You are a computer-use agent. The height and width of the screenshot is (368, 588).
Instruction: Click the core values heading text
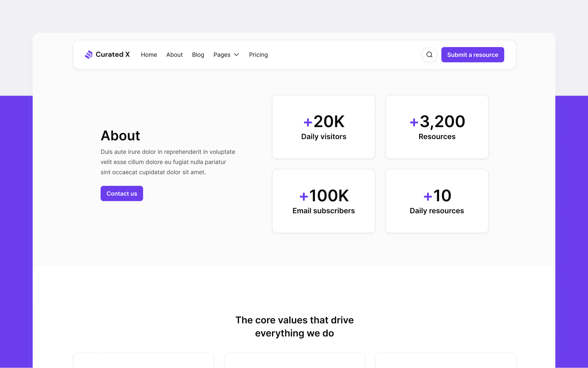pos(295,326)
